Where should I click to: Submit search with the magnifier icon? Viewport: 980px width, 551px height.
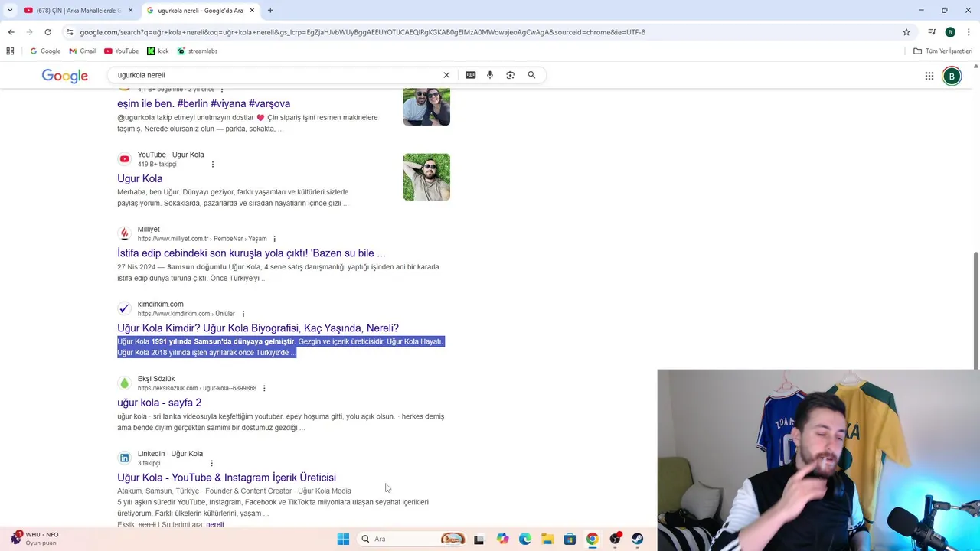pos(531,75)
